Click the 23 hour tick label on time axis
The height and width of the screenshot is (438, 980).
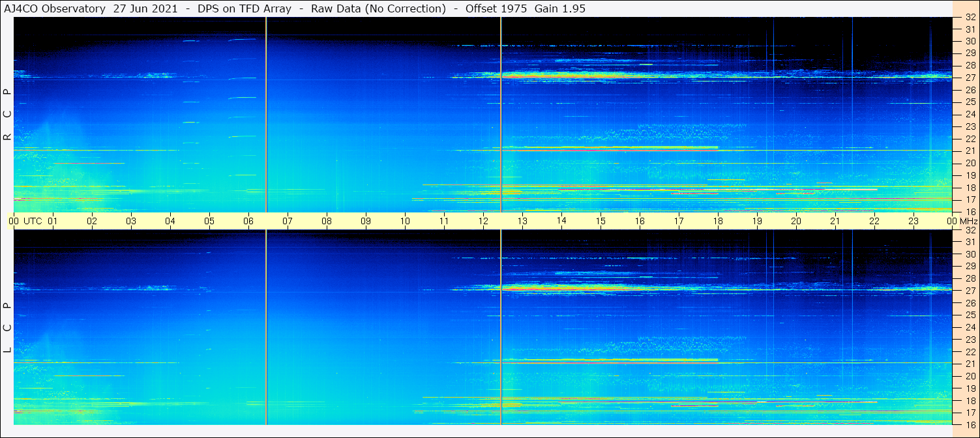point(913,221)
